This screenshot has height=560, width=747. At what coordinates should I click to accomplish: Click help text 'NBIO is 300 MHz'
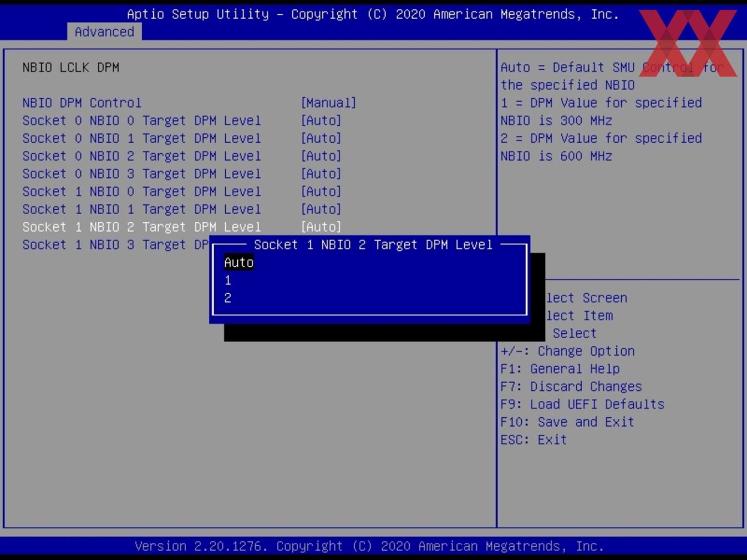tap(556, 120)
